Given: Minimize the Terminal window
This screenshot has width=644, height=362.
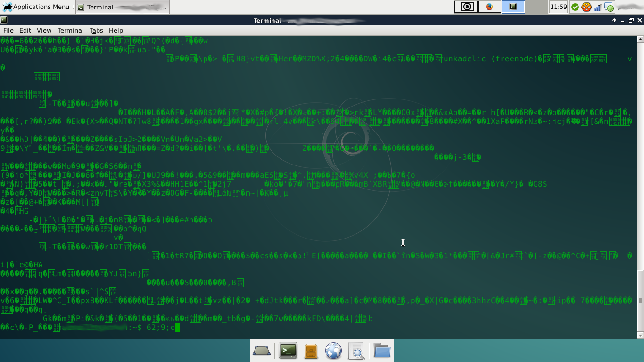Looking at the screenshot, I should click(623, 20).
